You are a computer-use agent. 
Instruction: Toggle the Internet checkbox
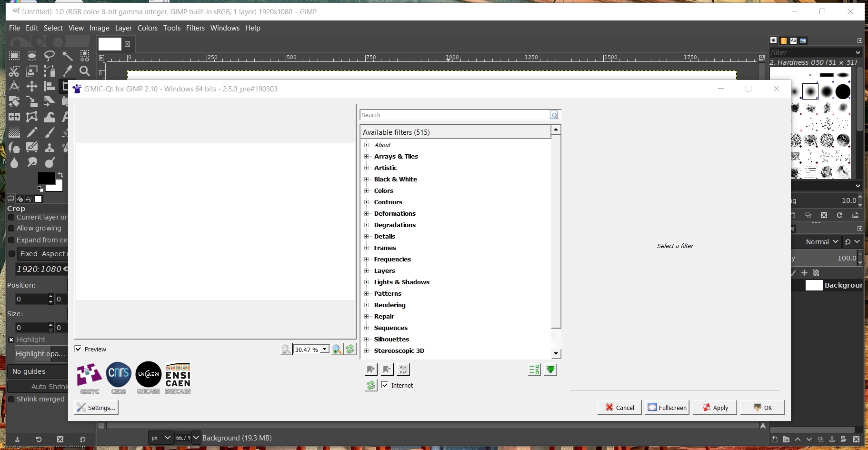point(385,385)
